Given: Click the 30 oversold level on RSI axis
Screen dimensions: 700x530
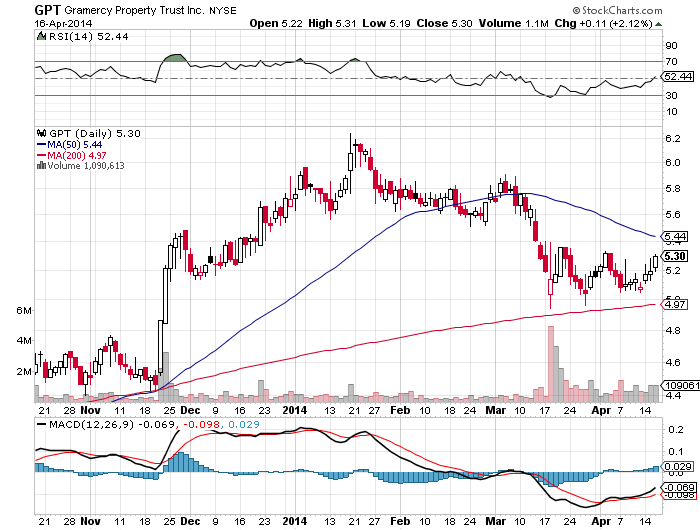Looking at the screenshot, I should [671, 95].
